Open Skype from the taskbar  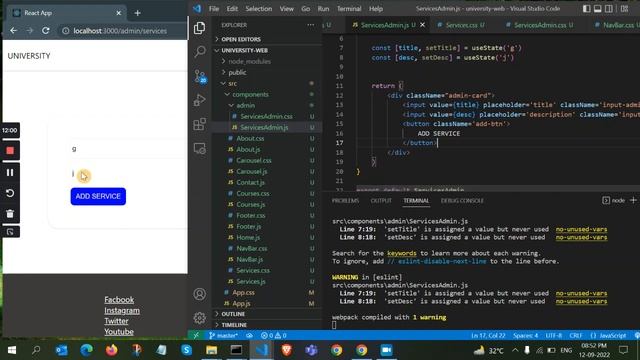tap(187, 350)
